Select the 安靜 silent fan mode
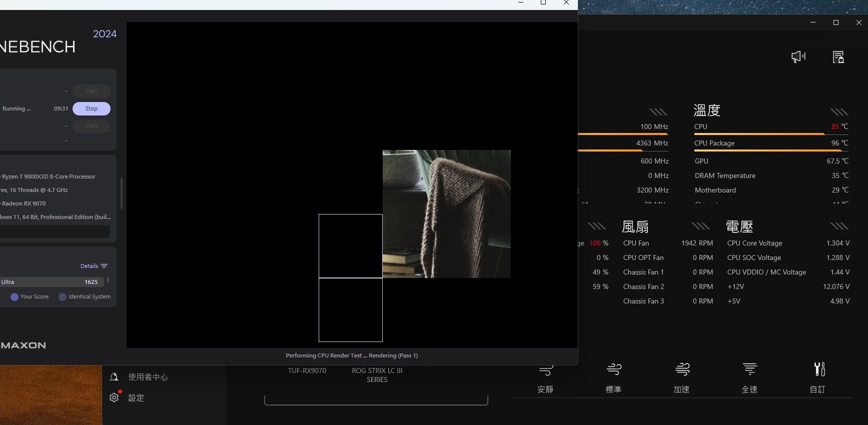 coord(545,379)
